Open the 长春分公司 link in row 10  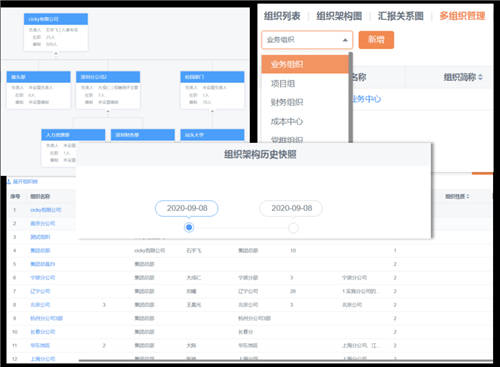tap(43, 332)
